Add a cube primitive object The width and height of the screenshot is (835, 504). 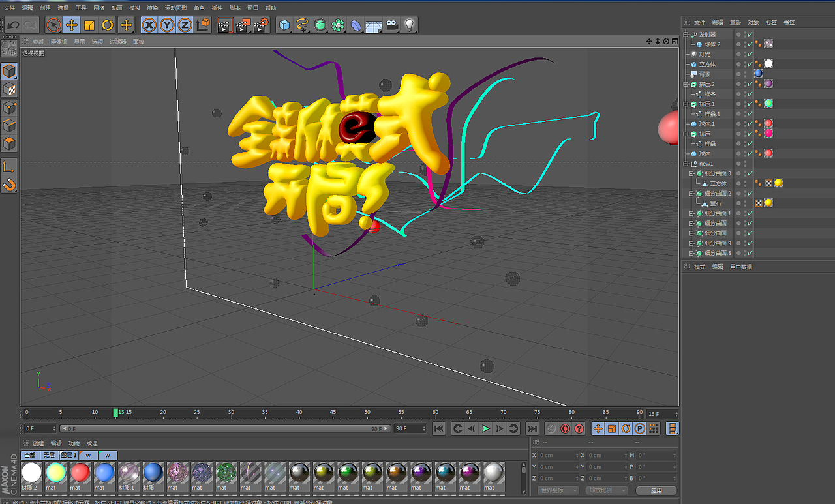click(x=284, y=25)
